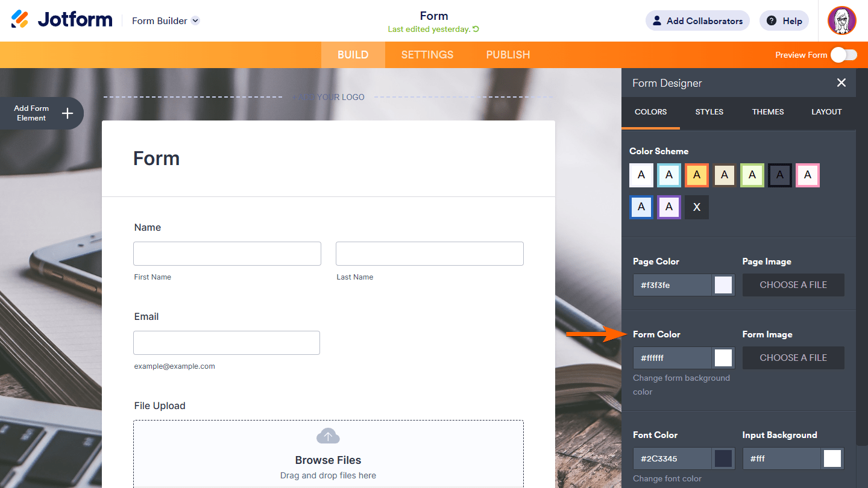Viewport: 868px width, 488px height.
Task: Click the Name field label
Action: [x=148, y=228]
